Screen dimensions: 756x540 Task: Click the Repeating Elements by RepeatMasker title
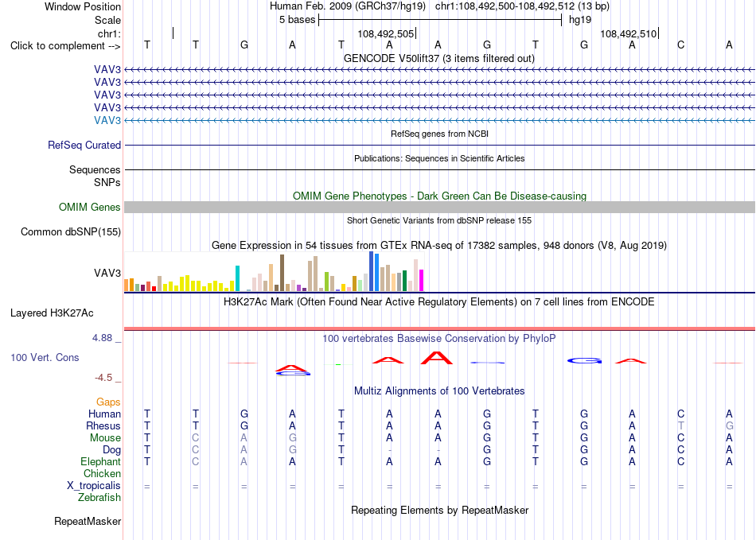[439, 510]
